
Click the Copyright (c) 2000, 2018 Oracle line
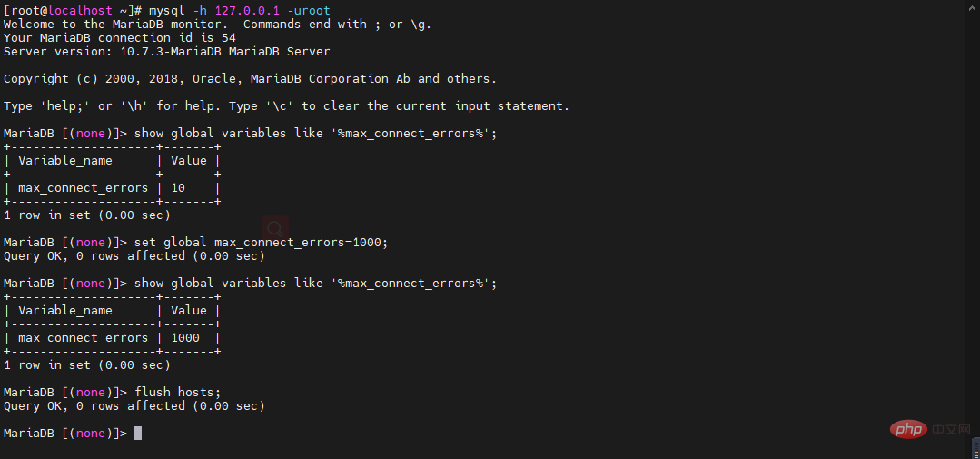(x=250, y=79)
